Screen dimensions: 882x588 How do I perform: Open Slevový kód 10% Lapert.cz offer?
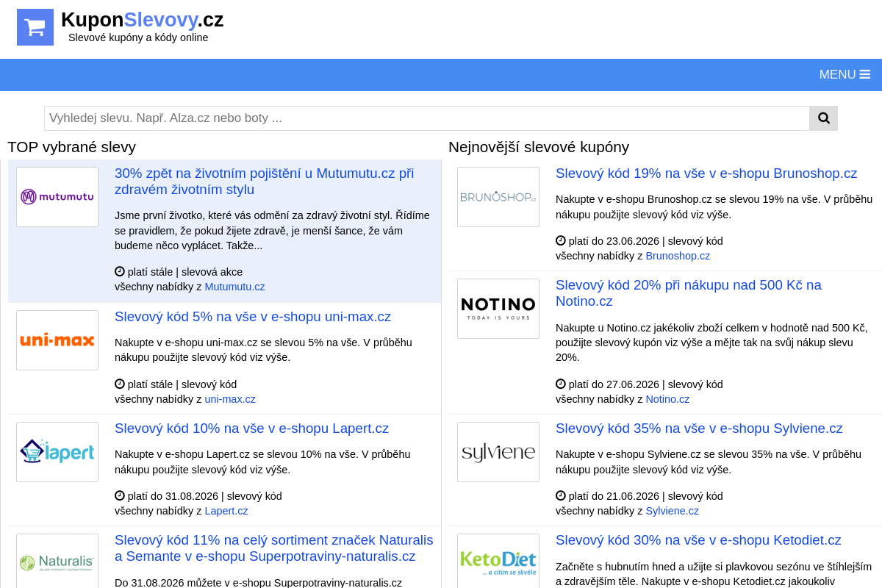[251, 429]
